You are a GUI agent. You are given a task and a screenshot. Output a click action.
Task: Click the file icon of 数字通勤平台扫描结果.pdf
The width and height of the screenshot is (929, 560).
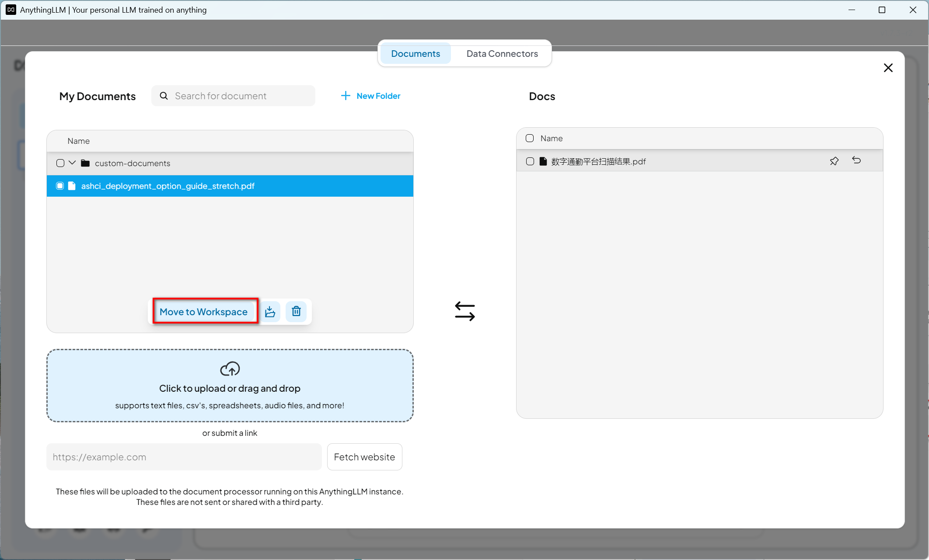543,161
